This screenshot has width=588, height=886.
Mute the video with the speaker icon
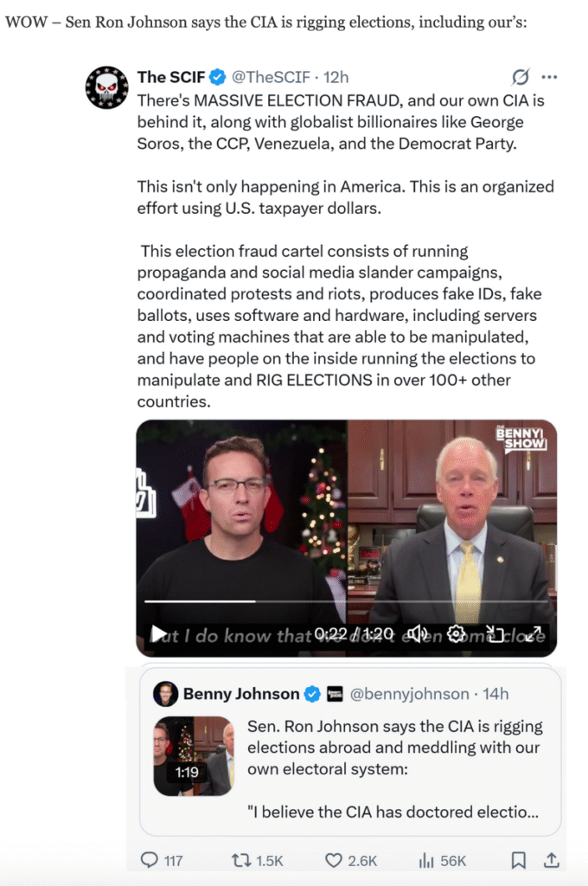(419, 634)
